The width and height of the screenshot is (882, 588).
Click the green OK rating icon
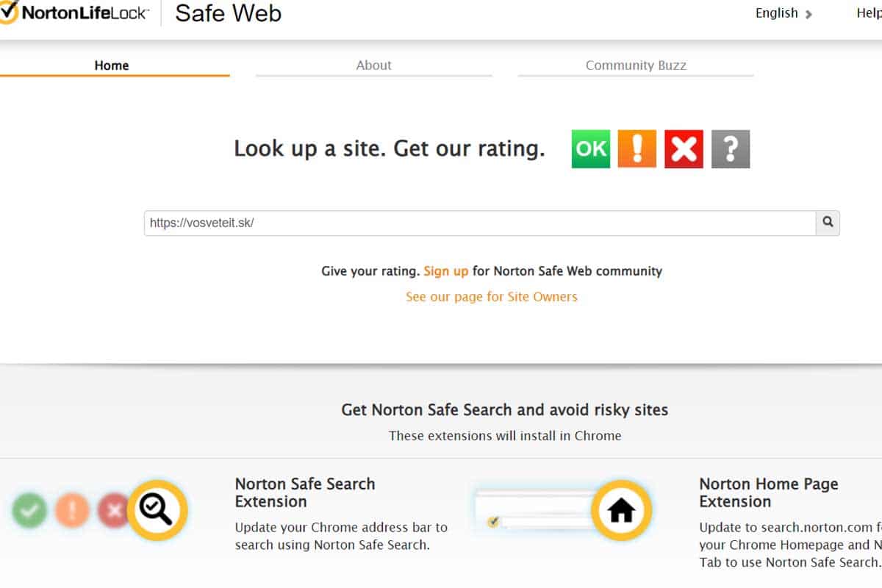(x=591, y=149)
